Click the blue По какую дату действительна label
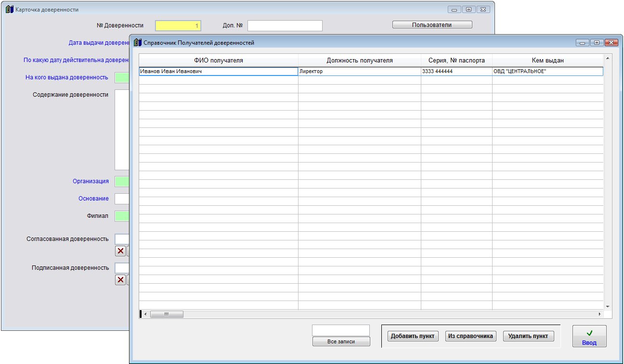This screenshot has height=364, width=624. click(x=77, y=60)
